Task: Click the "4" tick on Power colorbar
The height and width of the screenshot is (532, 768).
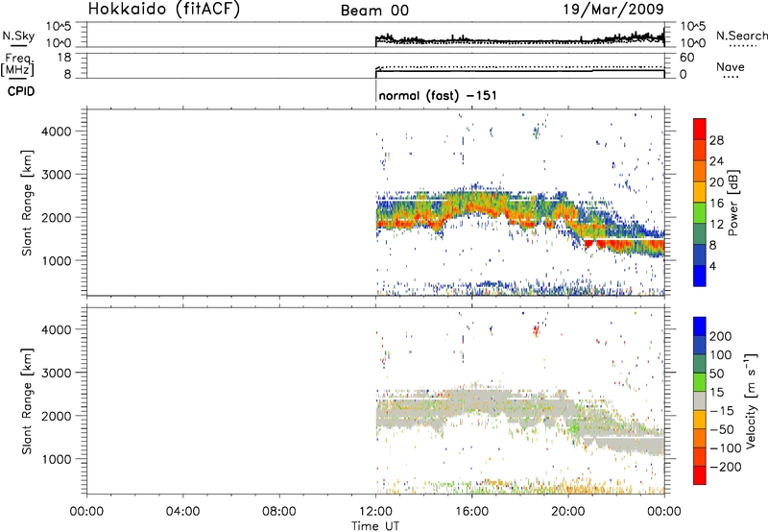Action: tap(712, 266)
